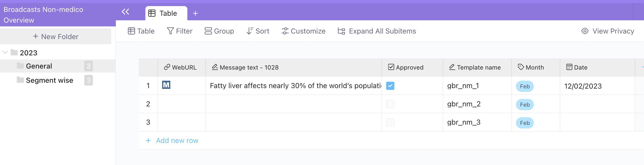Click the plus icon to add view
This screenshot has width=644, height=165.
[195, 13]
